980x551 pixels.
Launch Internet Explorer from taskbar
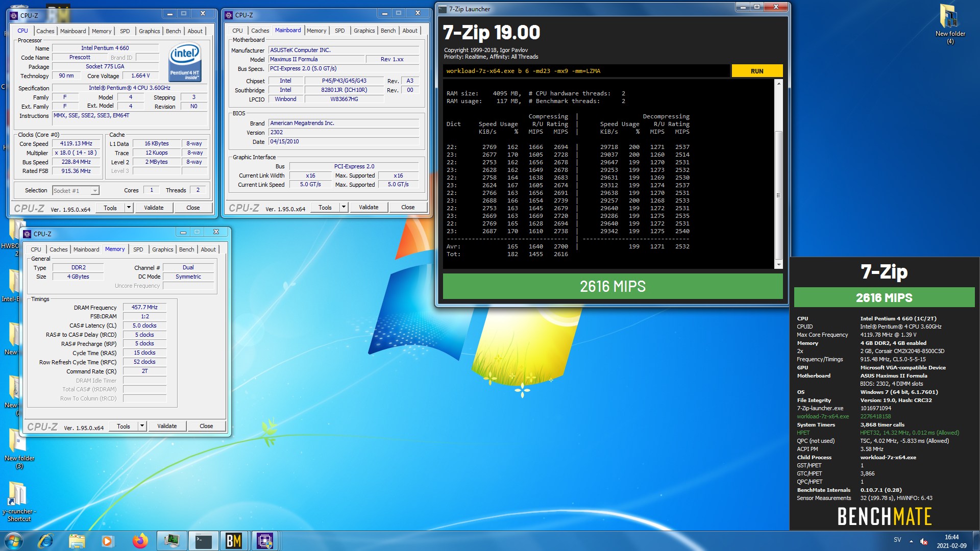click(x=46, y=541)
